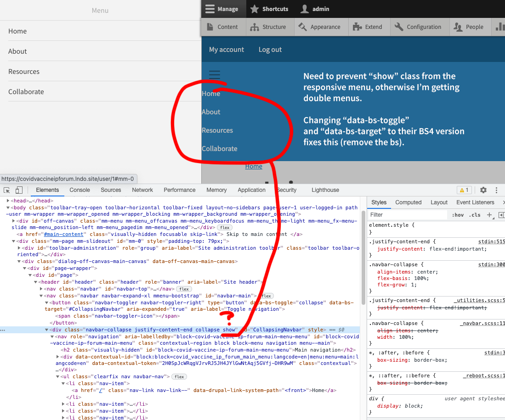Open DevTools settings via the gear icon
Image resolution: width=505 pixels, height=420 pixels.
pyautogui.click(x=483, y=190)
